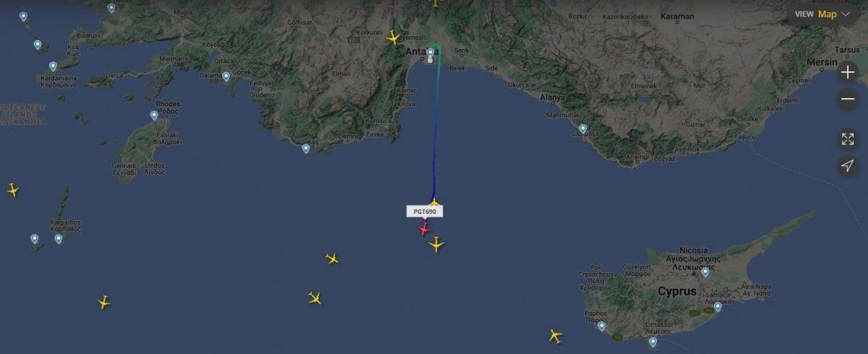The width and height of the screenshot is (868, 354).
Task: Click the Rhodes airport pin
Action: click(154, 116)
